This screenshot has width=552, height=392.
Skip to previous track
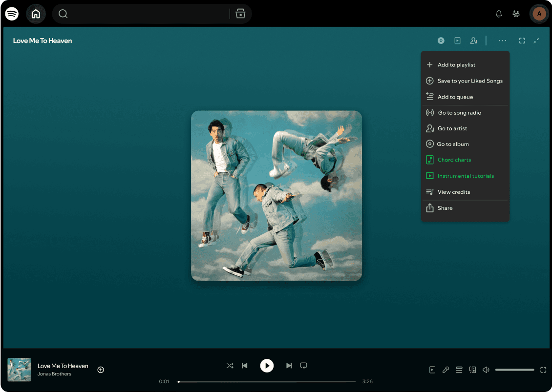click(245, 366)
